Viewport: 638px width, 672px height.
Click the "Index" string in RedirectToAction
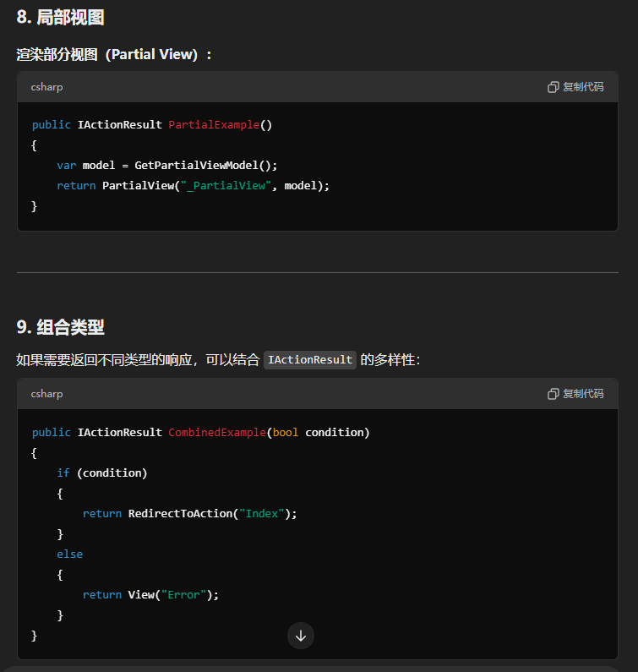point(263,514)
